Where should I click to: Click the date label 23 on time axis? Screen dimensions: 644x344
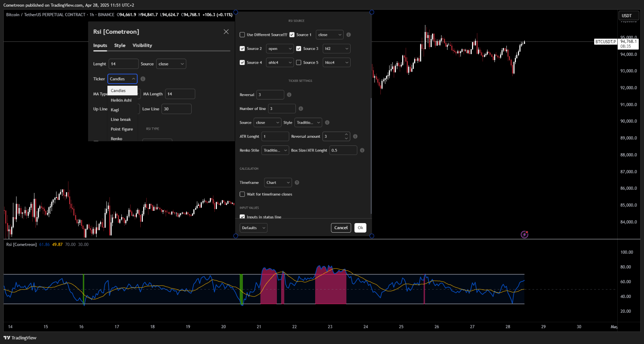pyautogui.click(x=330, y=327)
